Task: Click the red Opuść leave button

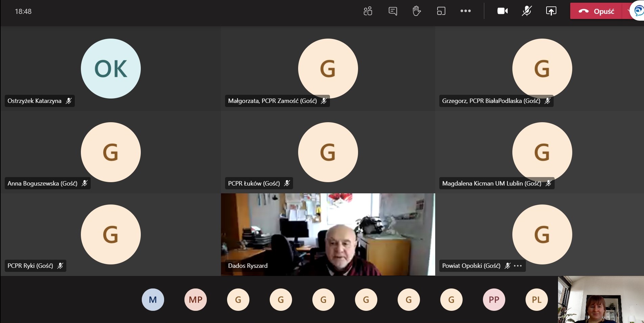Action: [x=597, y=11]
